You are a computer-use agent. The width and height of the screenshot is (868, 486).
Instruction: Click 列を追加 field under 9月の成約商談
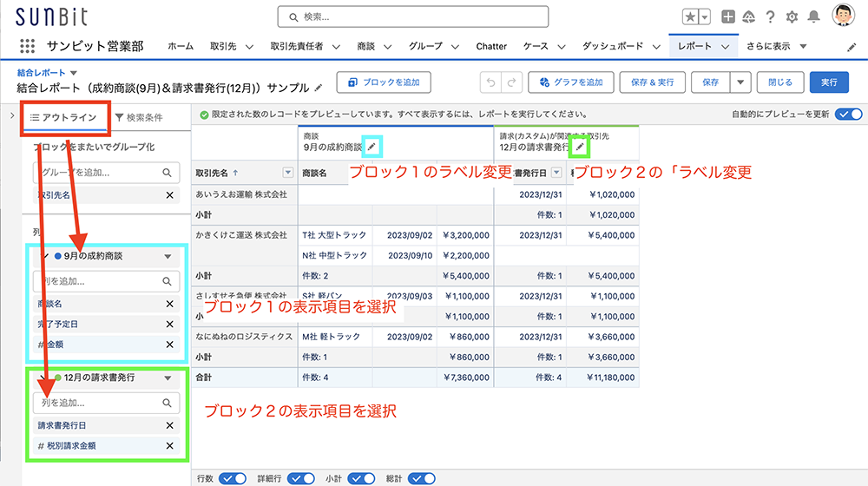click(106, 281)
